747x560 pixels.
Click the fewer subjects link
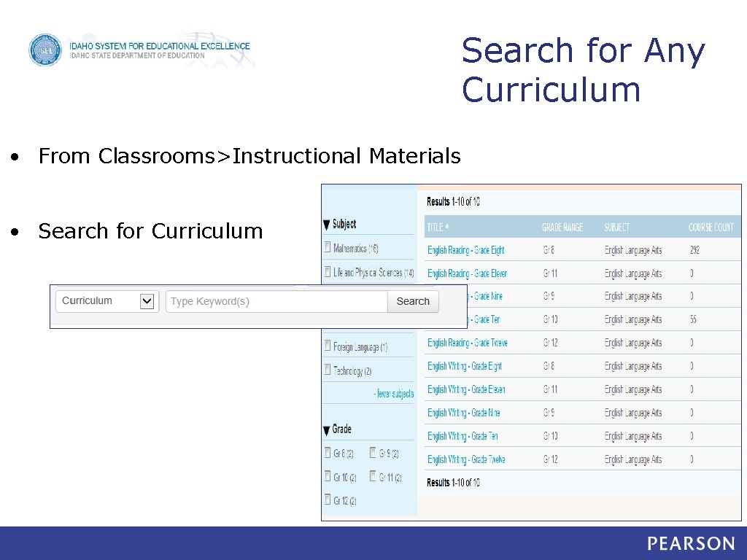tap(394, 394)
